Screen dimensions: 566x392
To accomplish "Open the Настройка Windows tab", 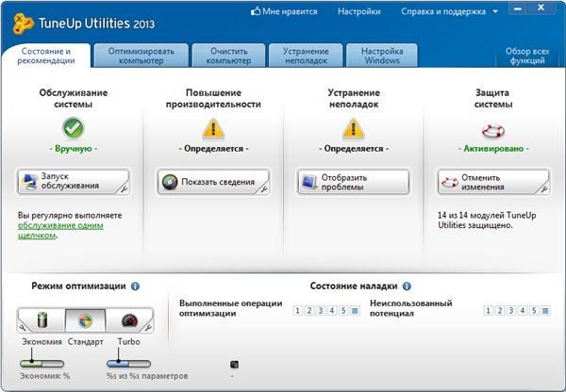I will 382,56.
